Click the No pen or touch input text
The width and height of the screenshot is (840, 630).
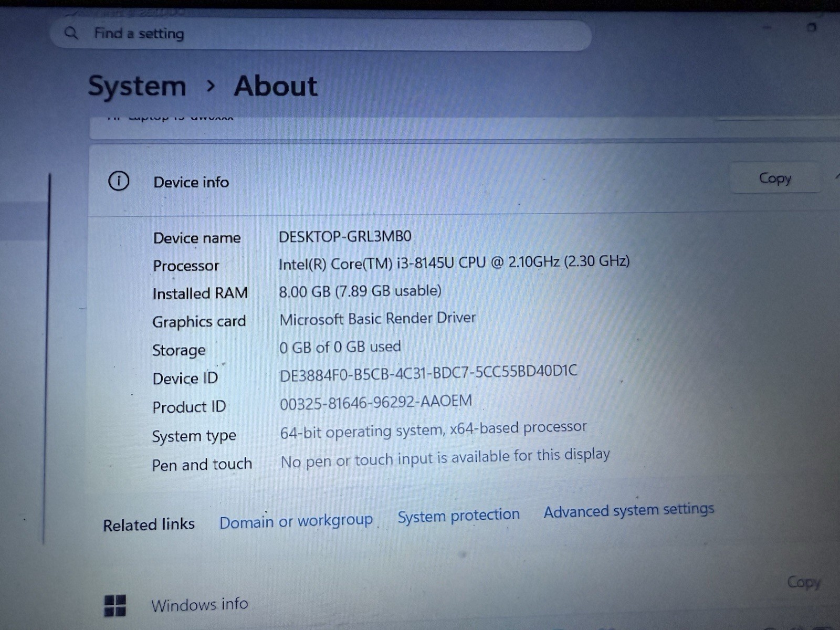[x=445, y=457]
